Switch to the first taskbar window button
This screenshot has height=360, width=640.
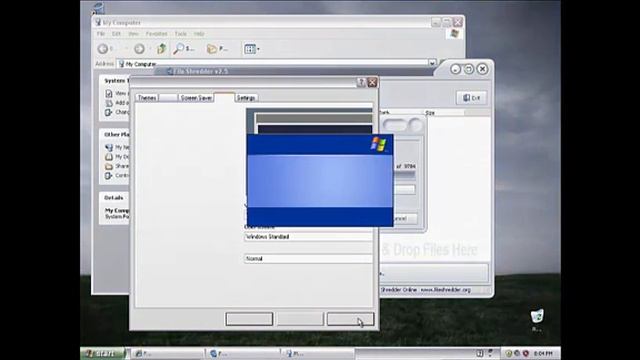click(x=167, y=353)
